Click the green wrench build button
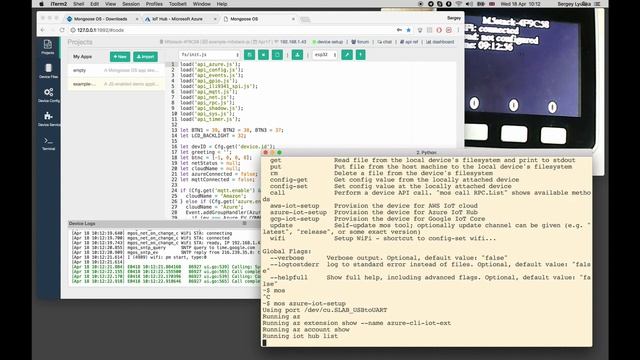640x360 pixels. (347, 55)
